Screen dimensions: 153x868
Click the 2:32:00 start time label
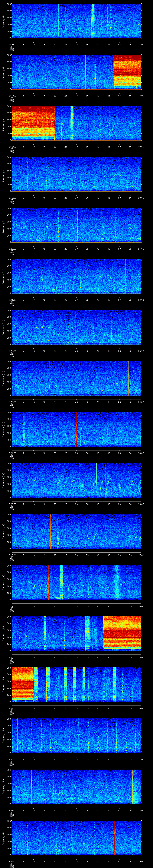pyautogui.click(x=12, y=861)
